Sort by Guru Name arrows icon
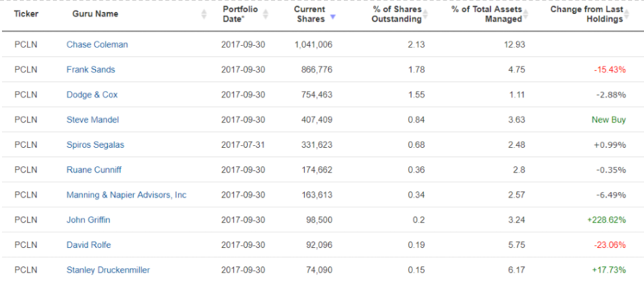644x281 pixels. (x=204, y=14)
